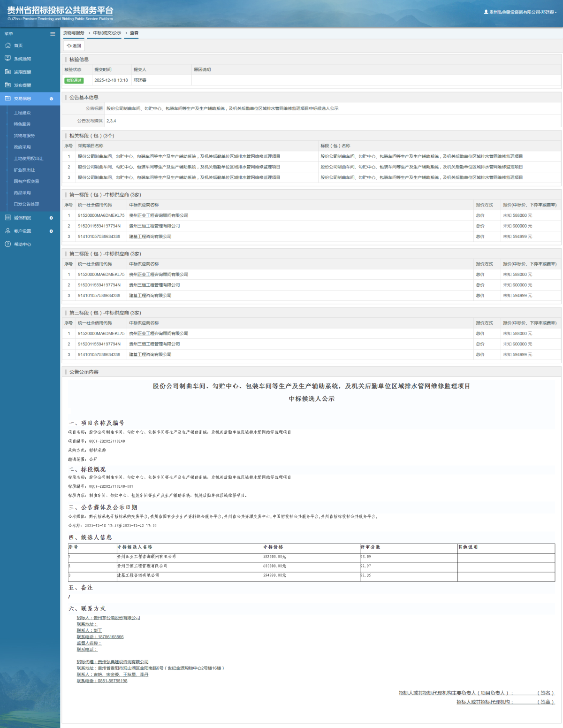Open 已发公告处理 submenu item

click(26, 204)
